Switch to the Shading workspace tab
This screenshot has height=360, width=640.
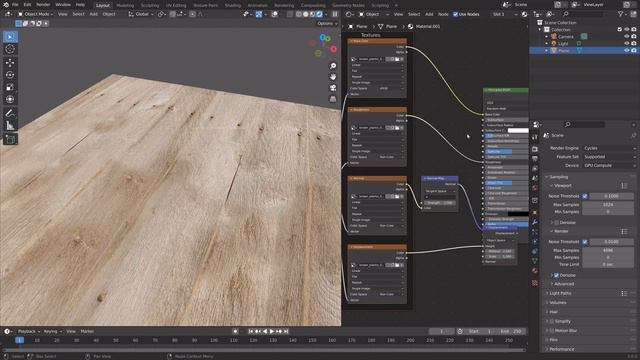click(x=233, y=5)
